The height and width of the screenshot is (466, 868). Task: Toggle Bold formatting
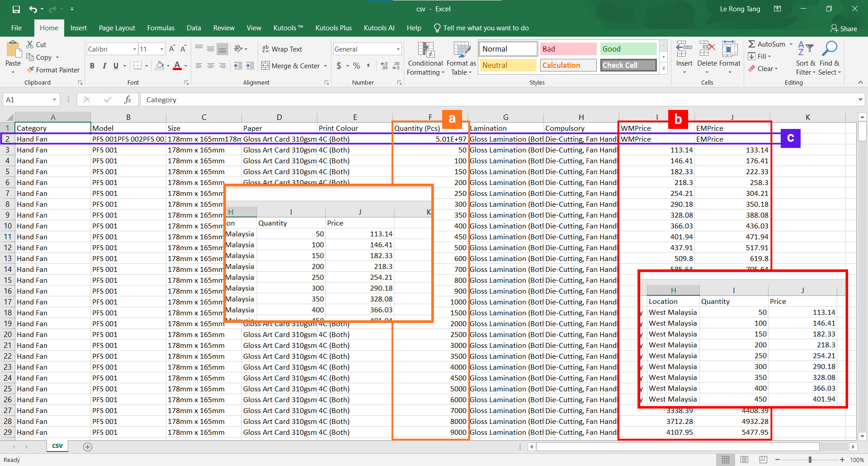[92, 66]
